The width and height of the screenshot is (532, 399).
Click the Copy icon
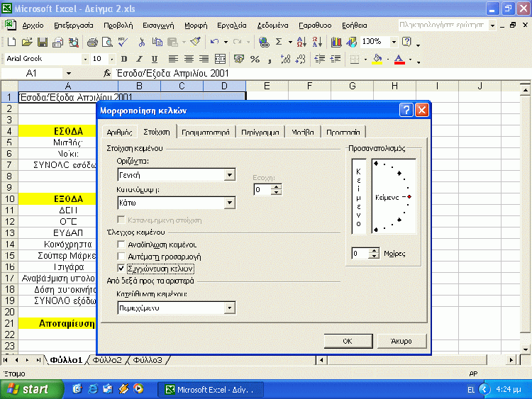(157, 42)
